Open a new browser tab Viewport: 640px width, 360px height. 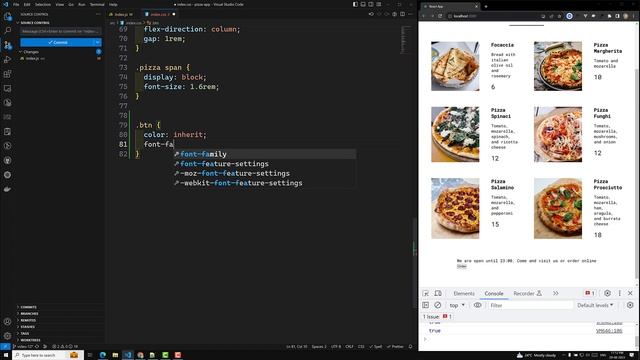(x=486, y=6)
